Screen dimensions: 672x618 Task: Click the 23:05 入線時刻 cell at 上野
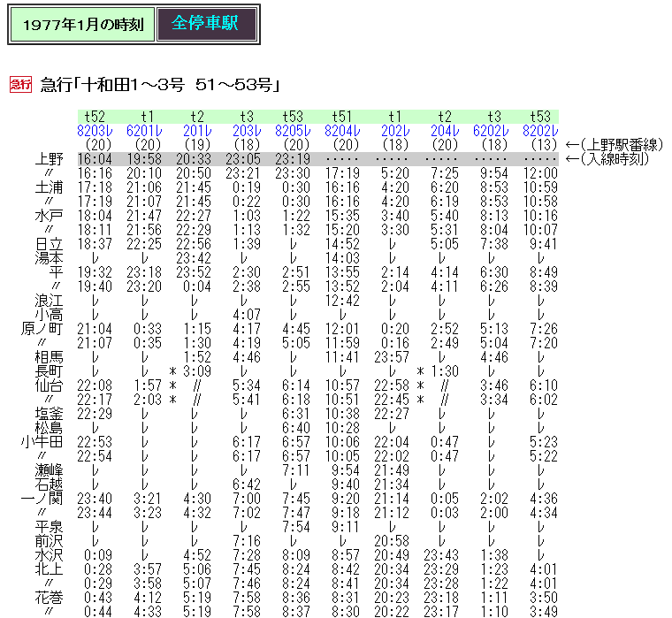[243, 159]
